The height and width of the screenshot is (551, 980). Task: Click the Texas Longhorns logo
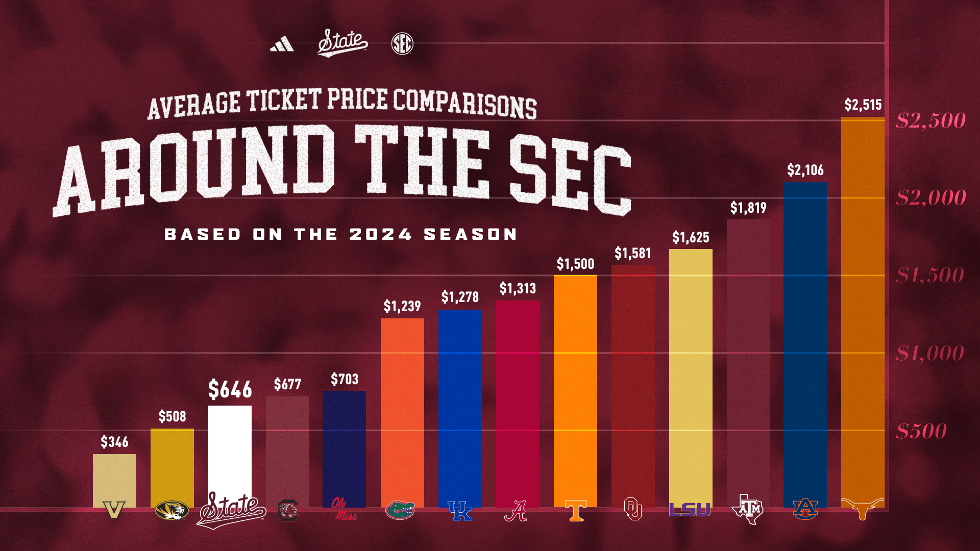pos(863,509)
